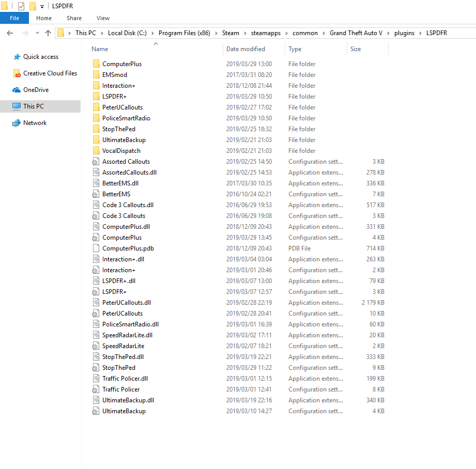Expand chevron after Steam breadcrumb
This screenshot has width=476, height=469.
[x=245, y=33]
